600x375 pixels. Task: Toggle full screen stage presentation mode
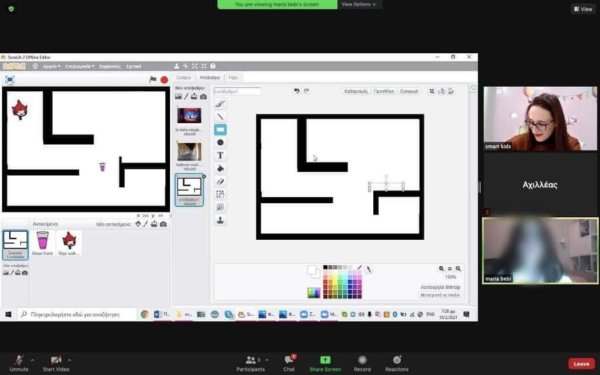(x=10, y=80)
